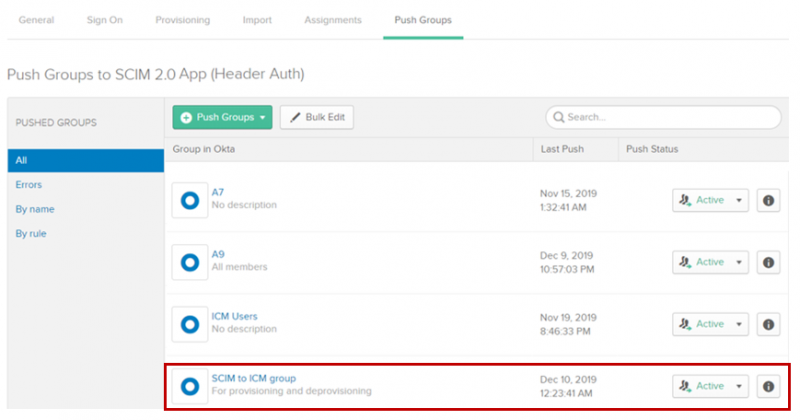This screenshot has height=420, width=800.
Task: Open info icon for A9 group
Action: pos(768,262)
